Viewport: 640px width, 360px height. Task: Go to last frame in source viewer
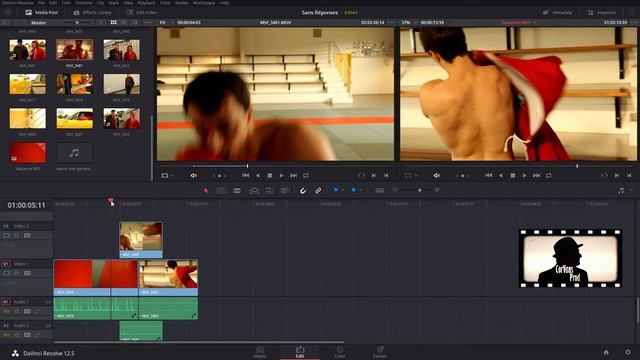(x=293, y=176)
